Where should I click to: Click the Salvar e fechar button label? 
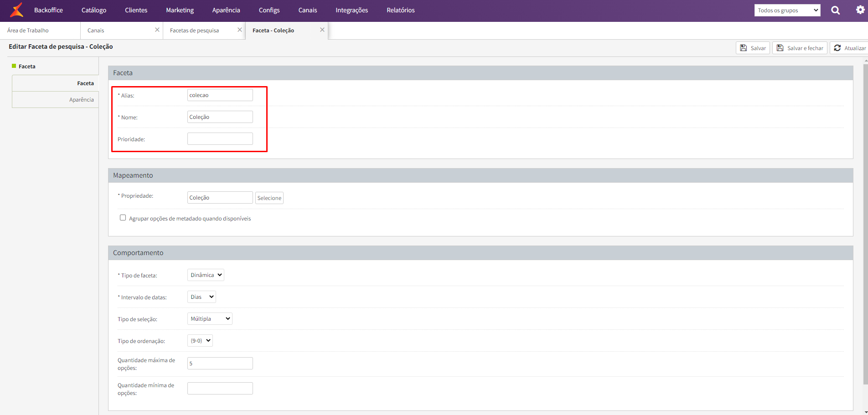(805, 48)
